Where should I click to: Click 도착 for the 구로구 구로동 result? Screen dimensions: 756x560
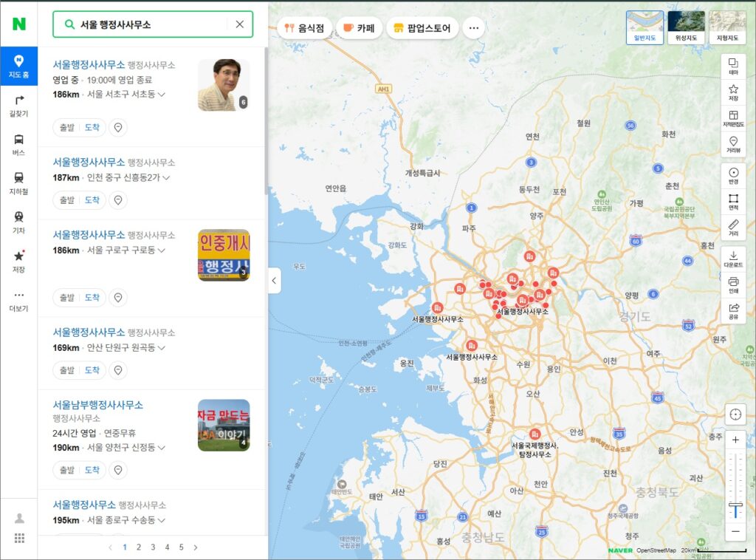(92, 297)
